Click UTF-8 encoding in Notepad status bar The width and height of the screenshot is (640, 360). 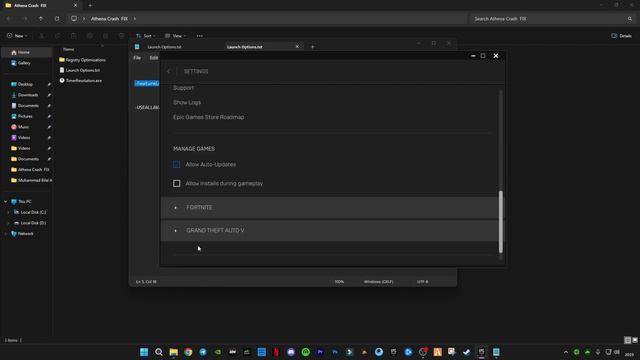pos(422,282)
